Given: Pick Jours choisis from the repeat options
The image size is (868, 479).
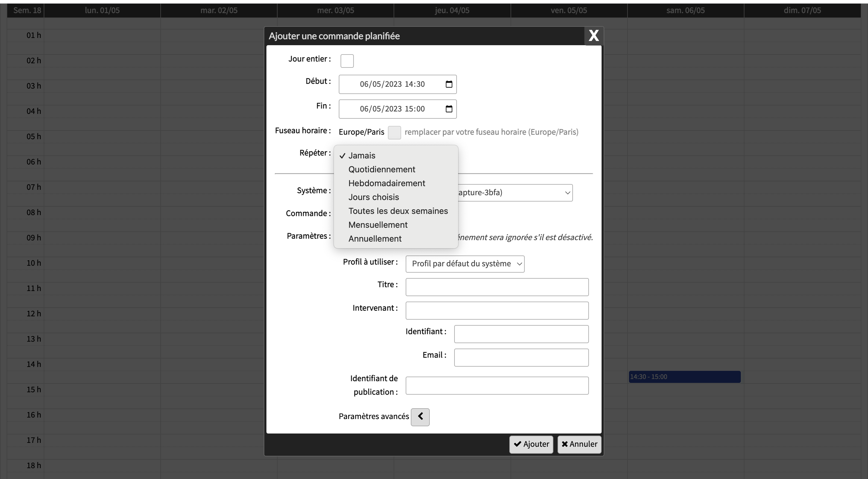Looking at the screenshot, I should point(373,197).
